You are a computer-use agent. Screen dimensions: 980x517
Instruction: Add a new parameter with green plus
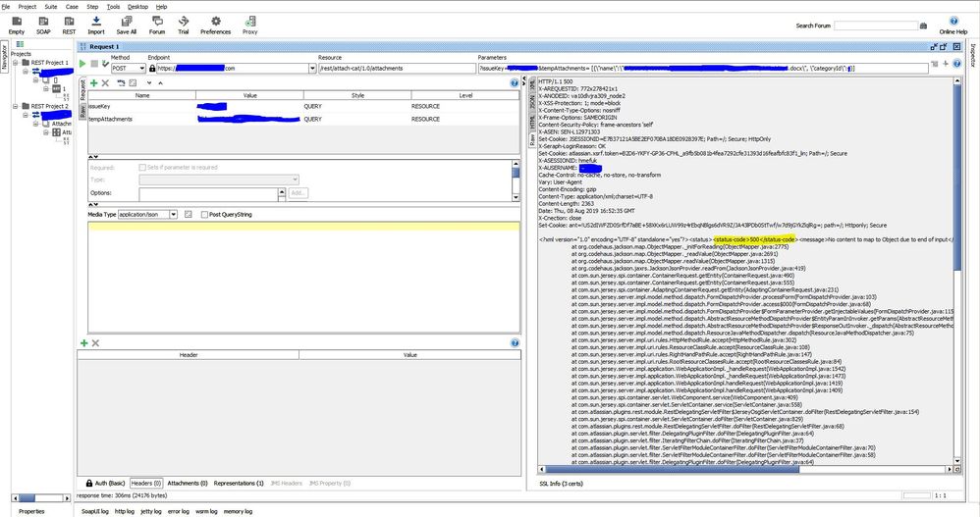pyautogui.click(x=93, y=83)
